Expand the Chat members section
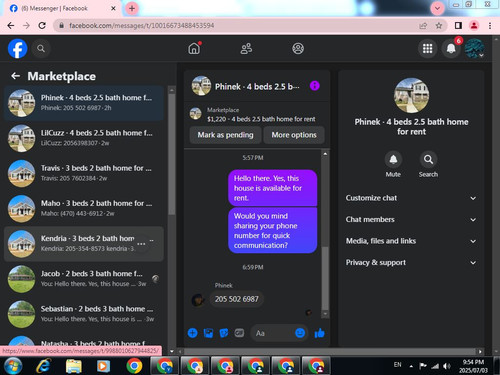 pos(411,219)
